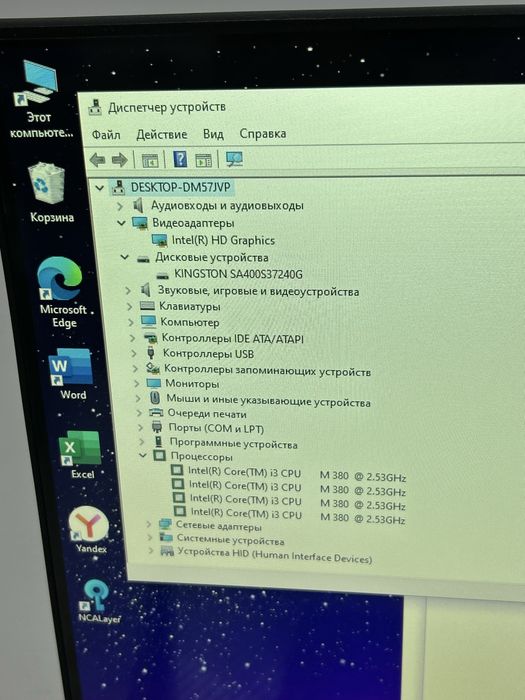The width and height of the screenshot is (525, 700).
Task: Click the blue Help question mark icon
Action: point(179,159)
